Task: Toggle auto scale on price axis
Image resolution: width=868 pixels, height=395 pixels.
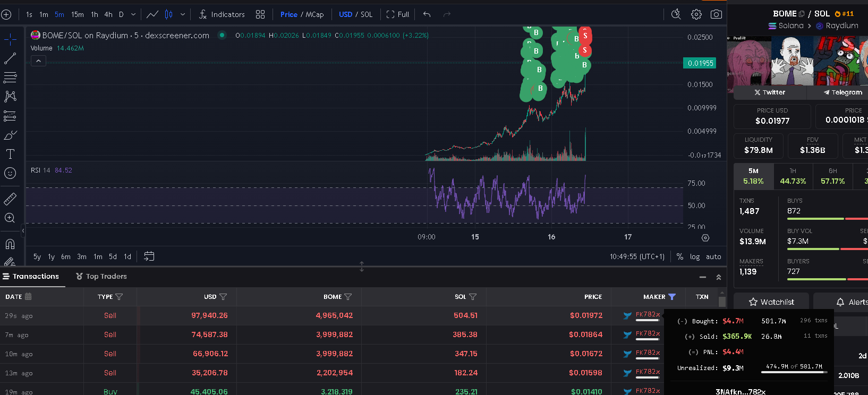Action: click(x=713, y=256)
